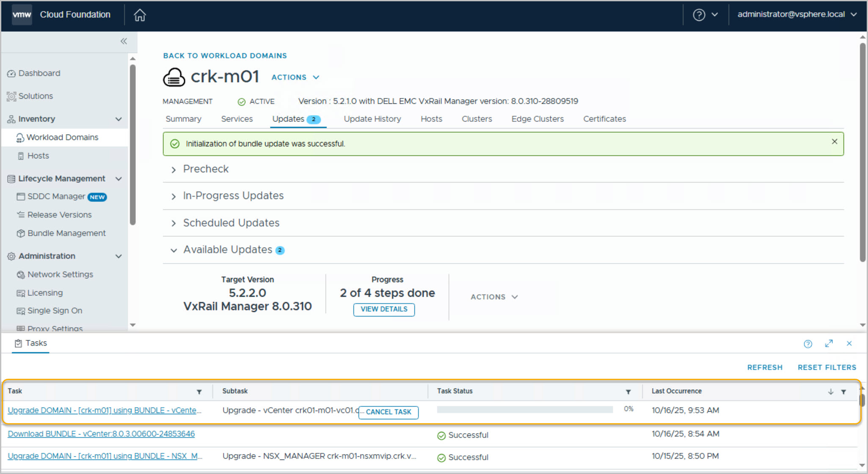Collapse sidebar with double chevron icon

[124, 41]
